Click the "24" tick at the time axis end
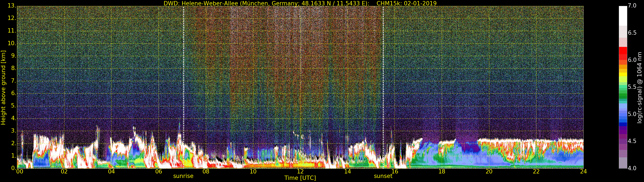 [x=583, y=172]
